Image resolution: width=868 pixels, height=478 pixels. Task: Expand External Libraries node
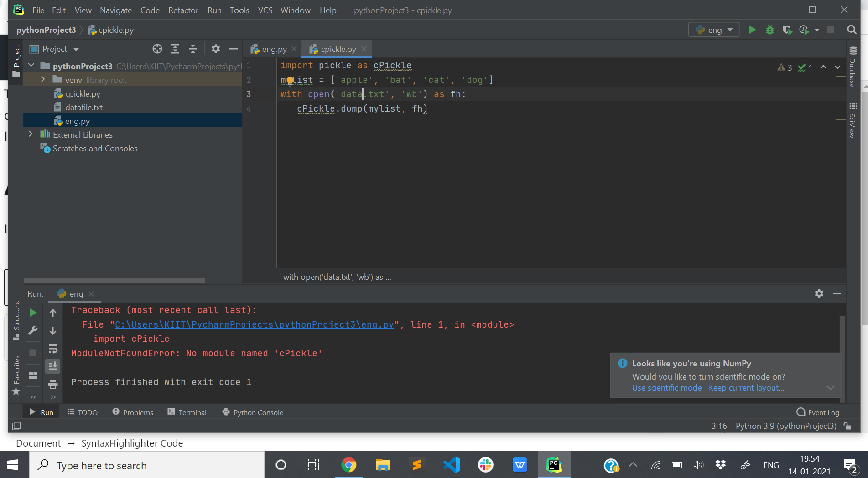[31, 134]
